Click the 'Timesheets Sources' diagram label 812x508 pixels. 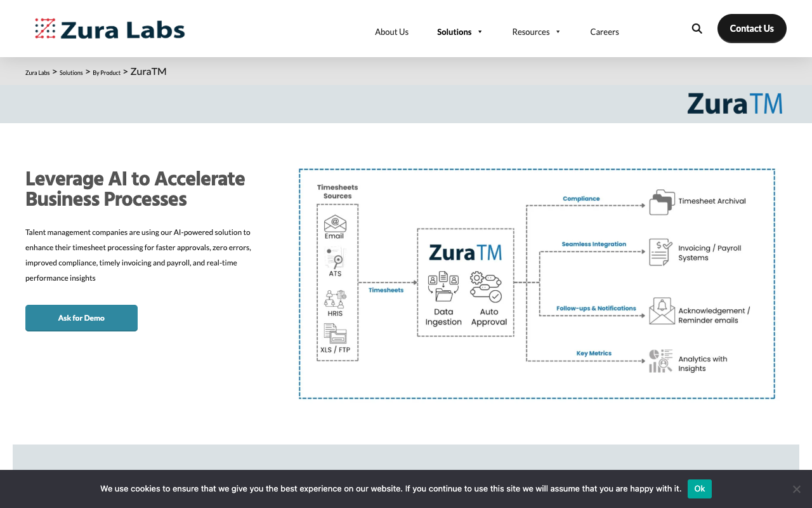click(337, 191)
